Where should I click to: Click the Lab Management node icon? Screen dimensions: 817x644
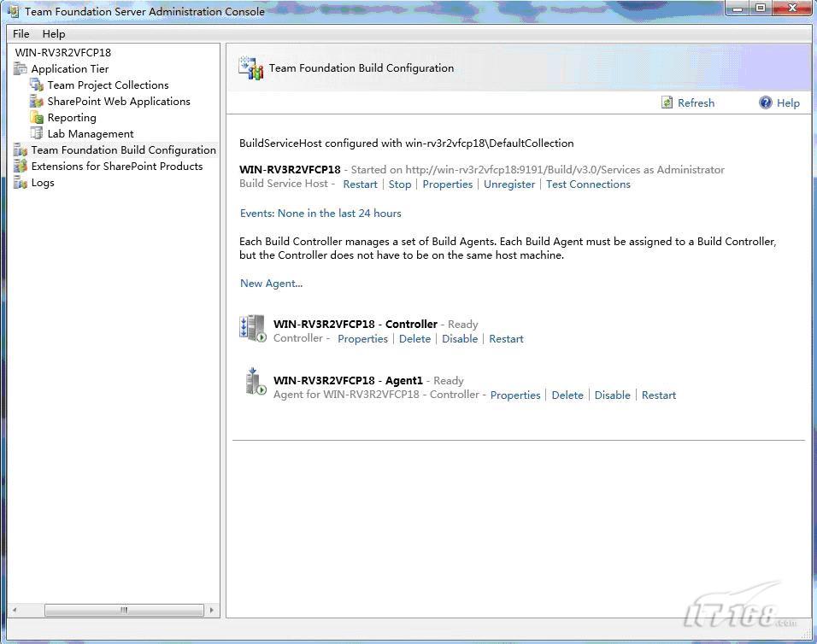(37, 133)
